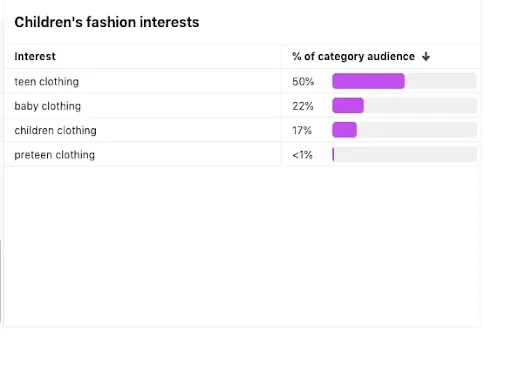Image resolution: width=512 pixels, height=379 pixels.
Task: Select the children clothing interest row
Action: point(242,130)
